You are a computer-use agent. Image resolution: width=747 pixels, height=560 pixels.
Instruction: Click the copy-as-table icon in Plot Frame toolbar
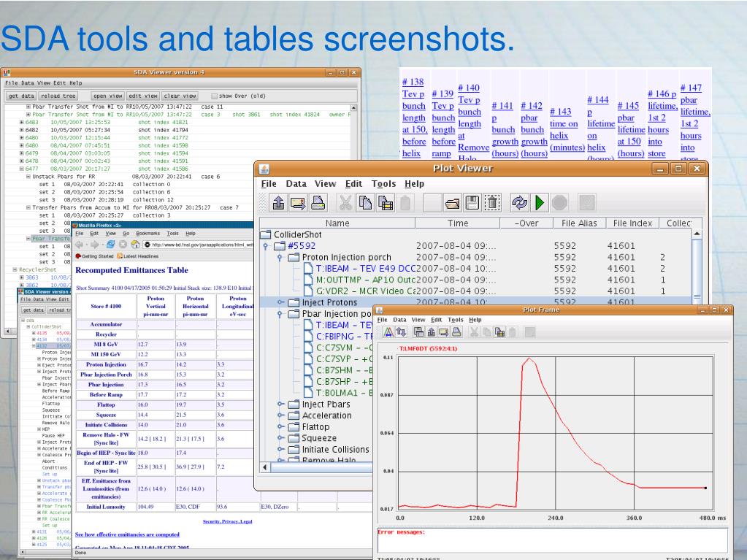pyautogui.click(x=499, y=332)
